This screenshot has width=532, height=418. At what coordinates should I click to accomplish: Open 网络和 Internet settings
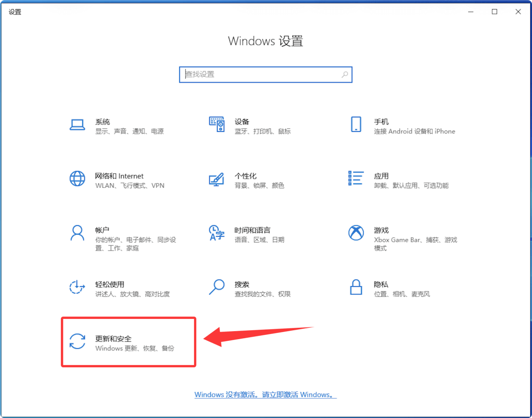click(117, 180)
